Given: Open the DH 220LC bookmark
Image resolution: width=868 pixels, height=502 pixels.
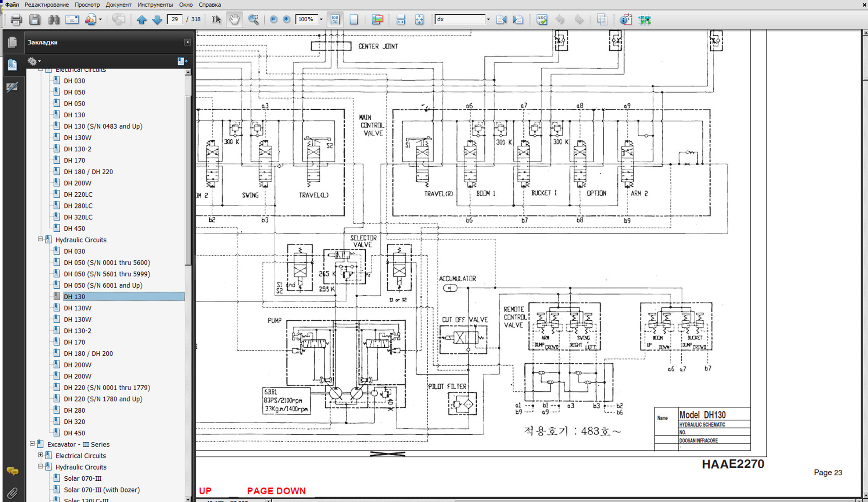Looking at the screenshot, I should click(78, 194).
